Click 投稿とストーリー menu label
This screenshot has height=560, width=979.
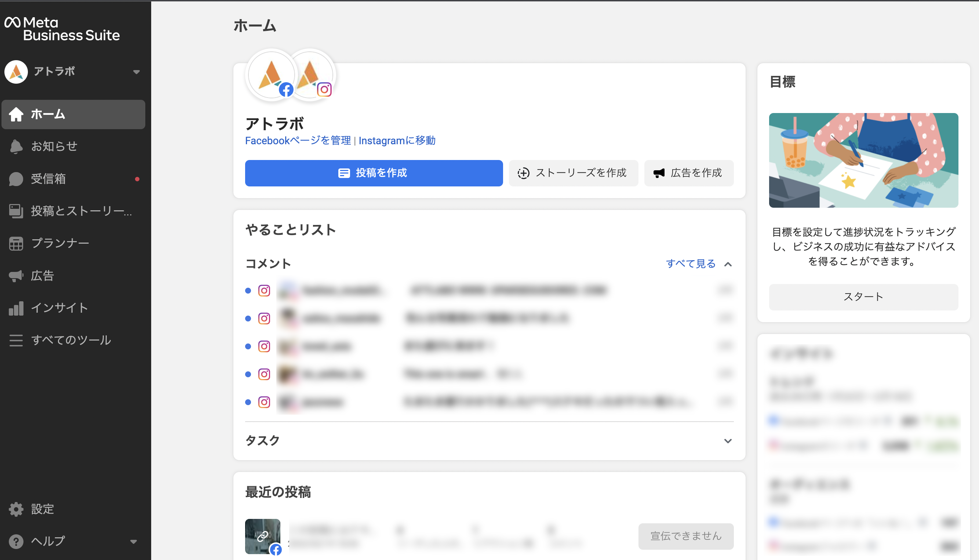[x=81, y=211]
